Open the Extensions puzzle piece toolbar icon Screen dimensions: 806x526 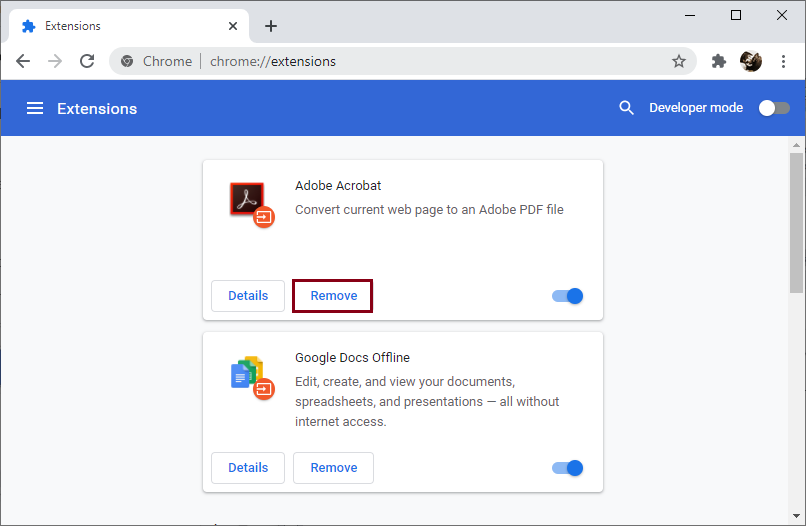pos(719,61)
